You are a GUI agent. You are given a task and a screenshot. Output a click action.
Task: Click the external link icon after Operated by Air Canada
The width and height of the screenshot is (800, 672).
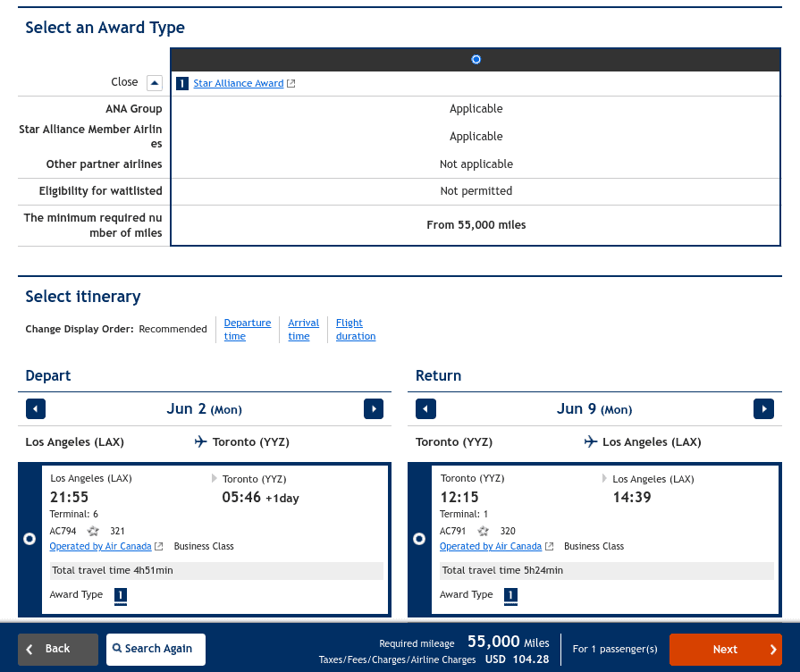pos(158,546)
